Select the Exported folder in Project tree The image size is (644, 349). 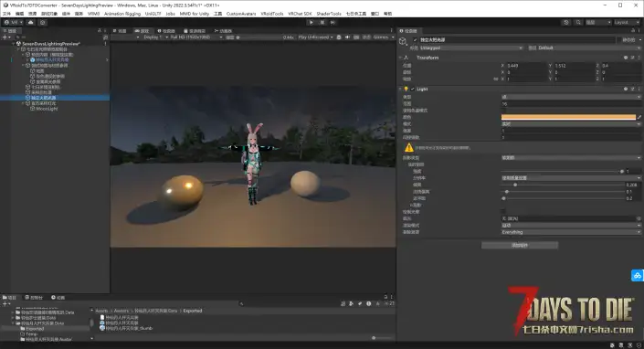pos(35,329)
